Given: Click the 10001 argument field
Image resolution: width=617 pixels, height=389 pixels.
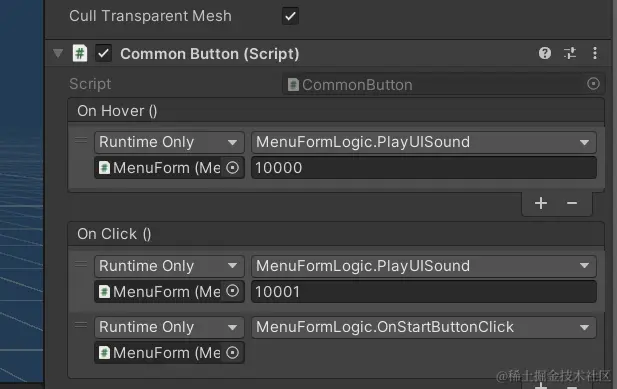Looking at the screenshot, I should 424,291.
